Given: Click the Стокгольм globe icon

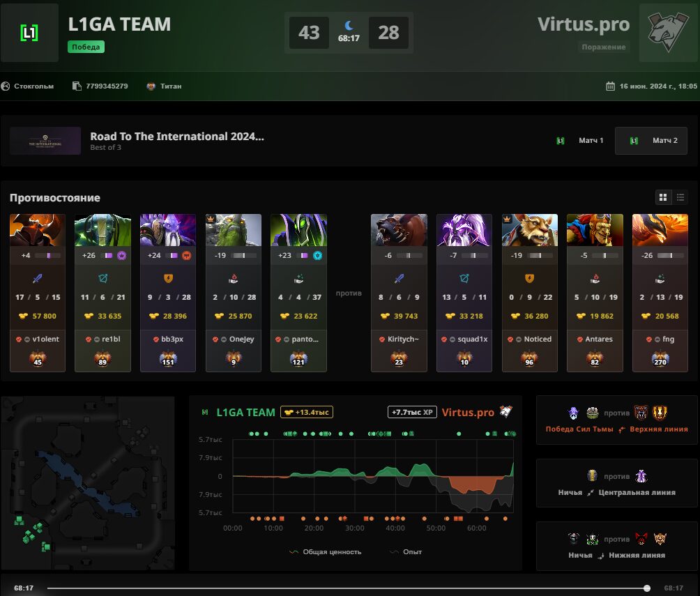Looking at the screenshot, I should click(x=6, y=86).
